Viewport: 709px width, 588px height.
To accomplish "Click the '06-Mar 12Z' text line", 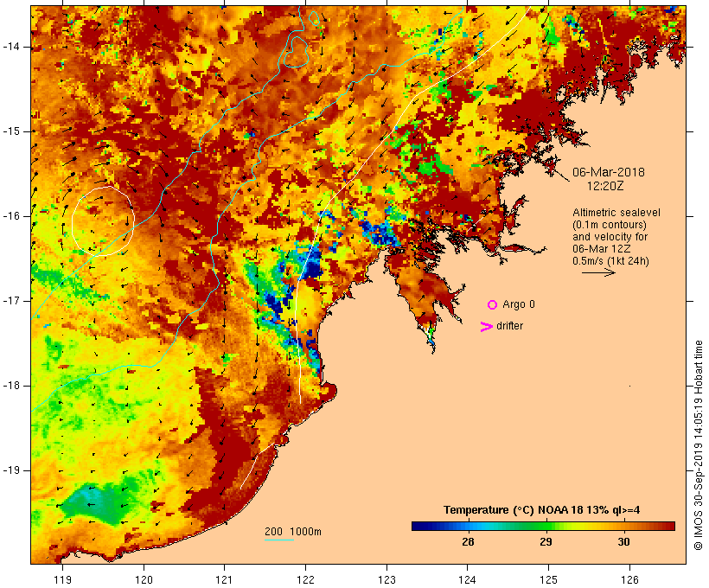I will click(x=602, y=249).
